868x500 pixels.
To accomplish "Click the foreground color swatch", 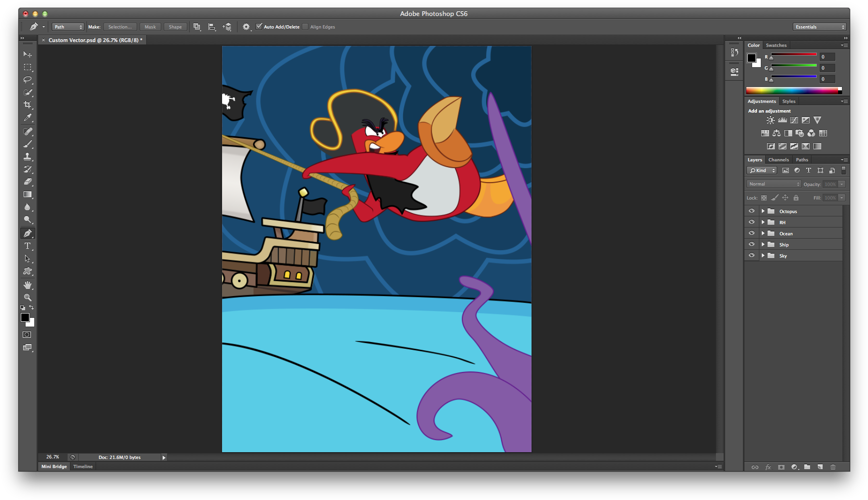I will [x=25, y=317].
